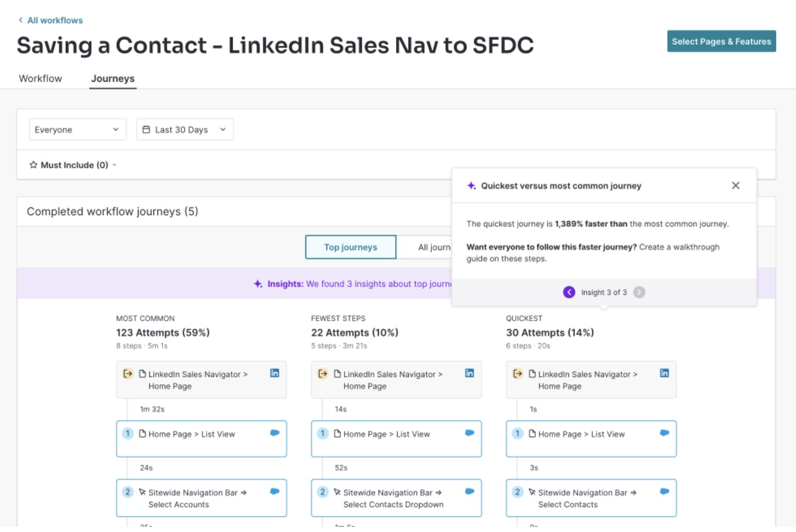Click the star icon beside Must Include
This screenshot has width=796, height=532.
pos(33,165)
